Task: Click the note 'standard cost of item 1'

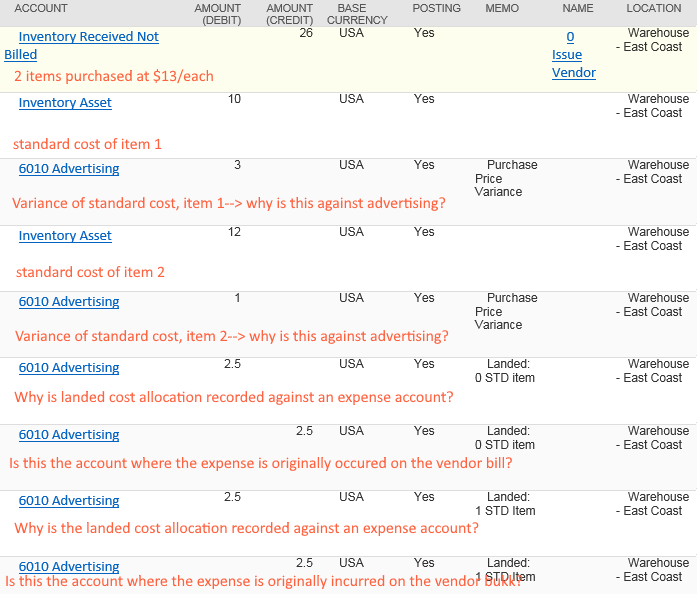Action: pos(87,144)
